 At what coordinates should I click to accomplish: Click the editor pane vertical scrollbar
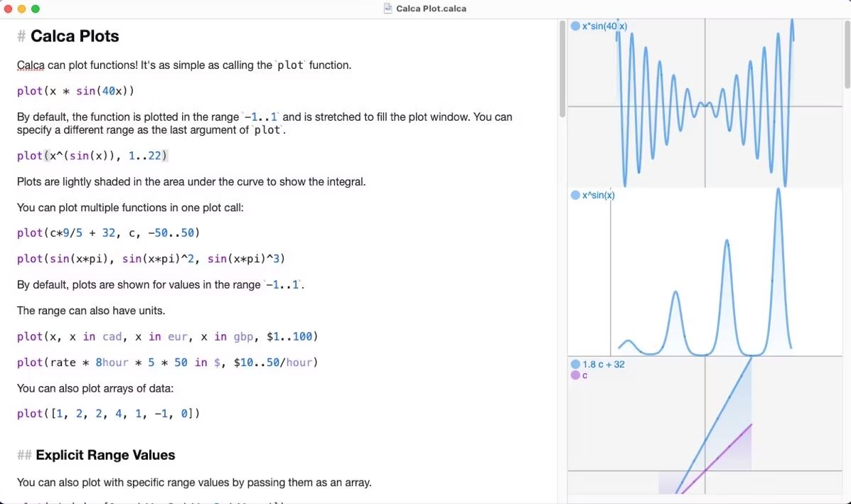tap(562, 68)
